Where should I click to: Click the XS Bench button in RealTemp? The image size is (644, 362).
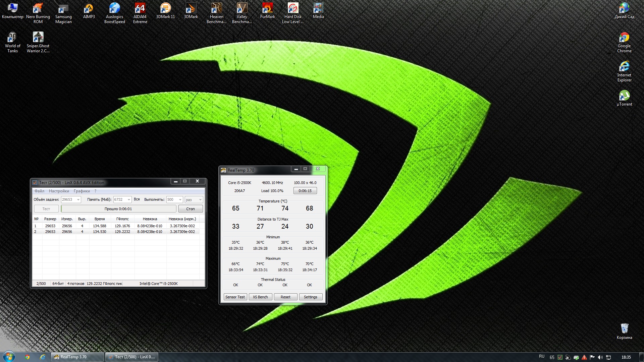(260, 297)
